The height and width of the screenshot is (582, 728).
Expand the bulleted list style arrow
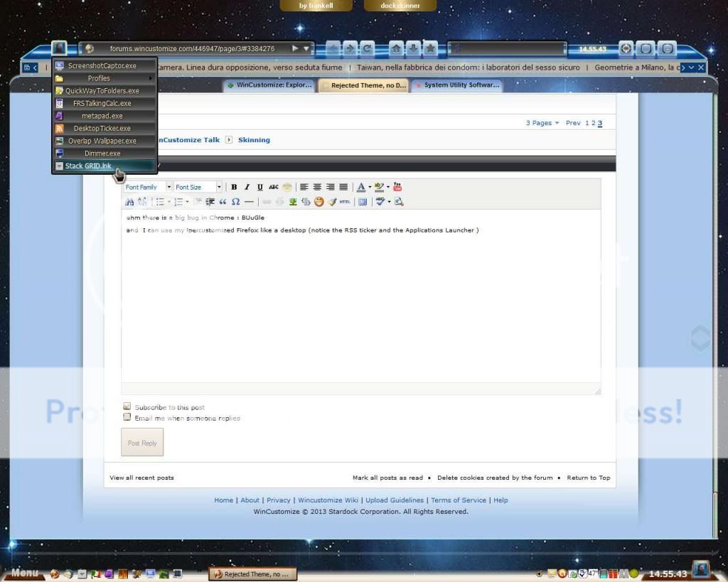click(x=169, y=201)
